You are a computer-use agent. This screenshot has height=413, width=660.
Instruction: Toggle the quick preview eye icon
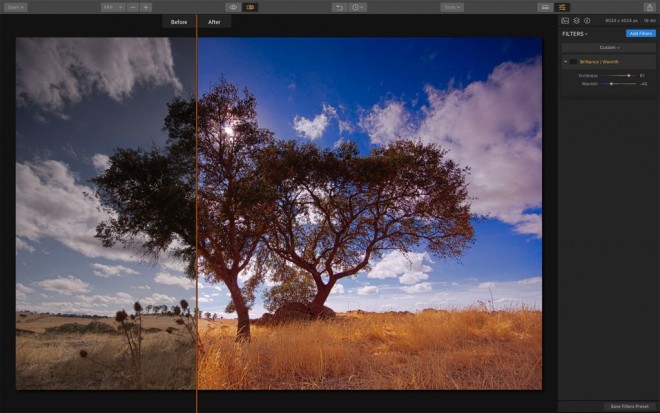coord(233,7)
